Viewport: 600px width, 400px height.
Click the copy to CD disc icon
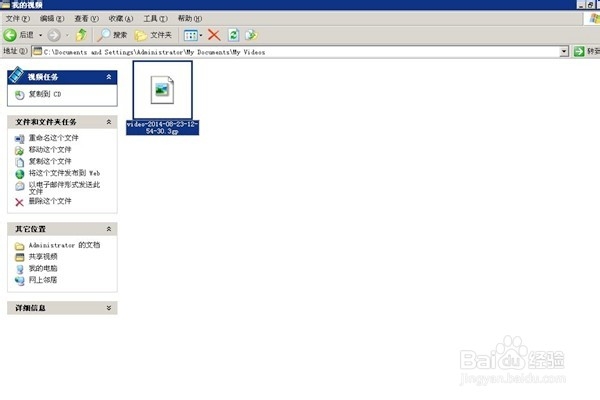pos(20,95)
